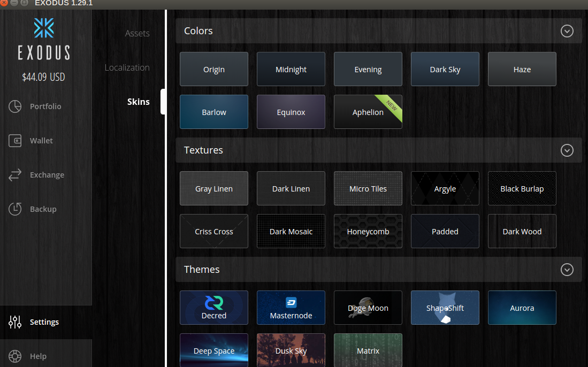Apply the Padded texture

[445, 231]
